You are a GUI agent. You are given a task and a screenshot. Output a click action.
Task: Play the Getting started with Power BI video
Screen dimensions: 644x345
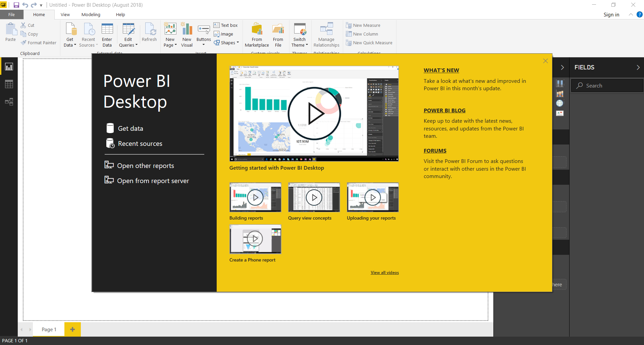[314, 114]
